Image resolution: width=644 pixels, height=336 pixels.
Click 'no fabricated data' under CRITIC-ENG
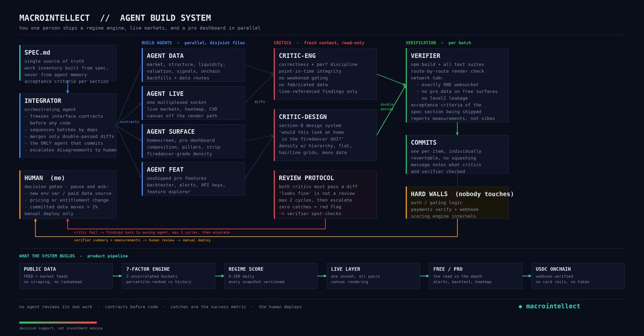point(304,85)
